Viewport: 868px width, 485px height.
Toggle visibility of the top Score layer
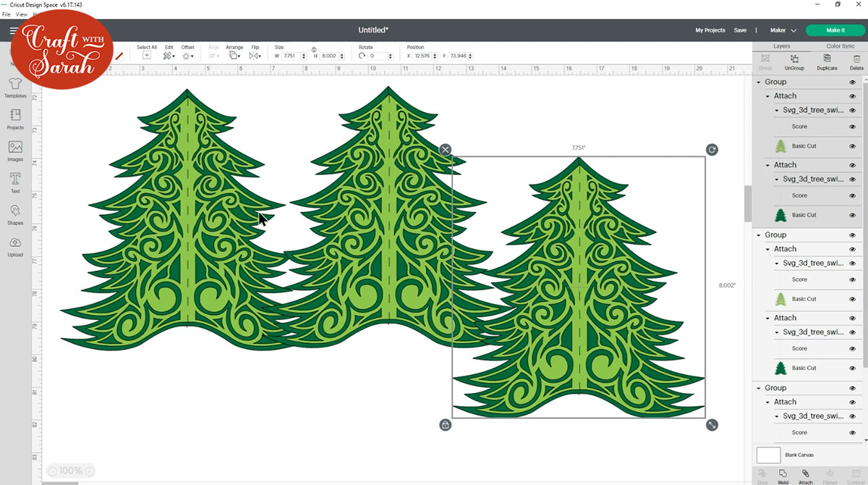tap(852, 126)
